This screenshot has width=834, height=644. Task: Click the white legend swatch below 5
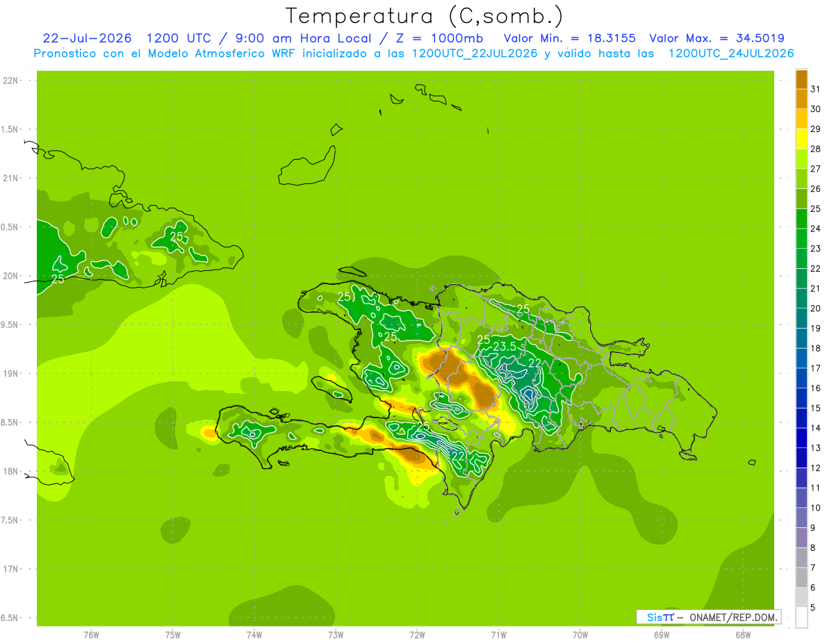[x=801, y=618]
